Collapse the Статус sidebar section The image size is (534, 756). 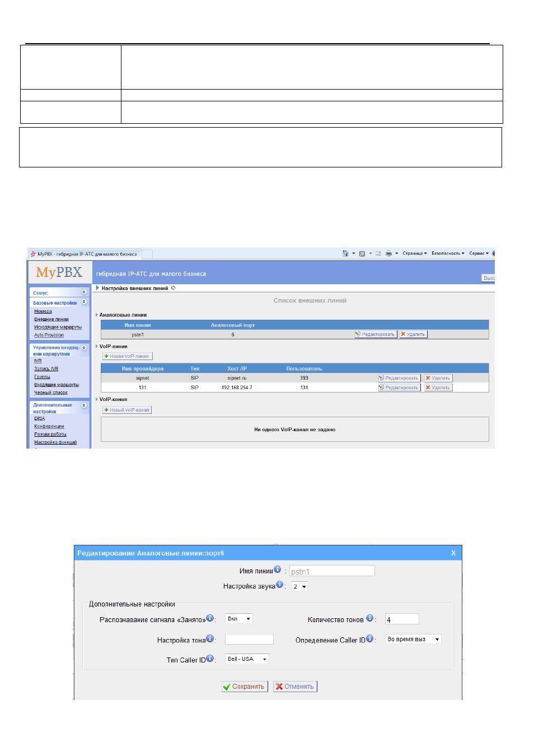click(84, 292)
